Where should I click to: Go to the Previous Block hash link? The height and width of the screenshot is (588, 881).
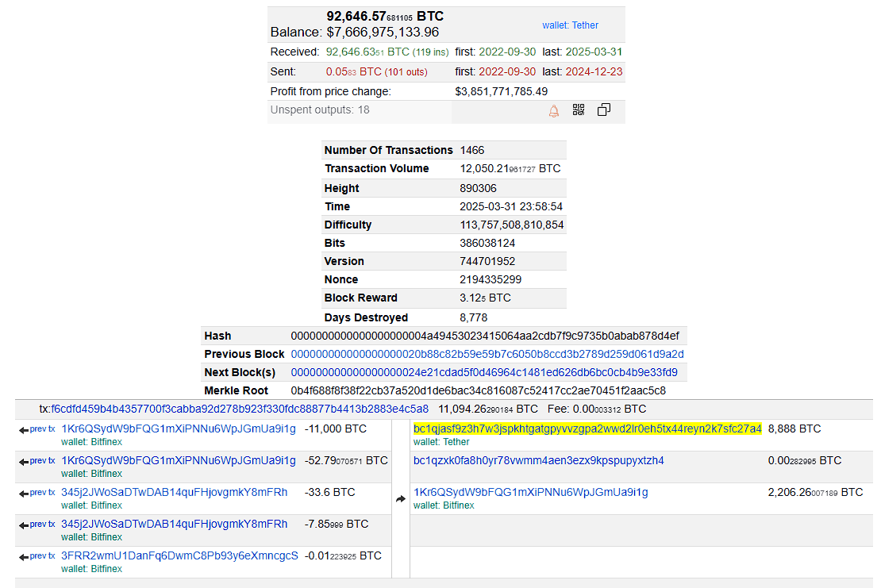coord(487,354)
